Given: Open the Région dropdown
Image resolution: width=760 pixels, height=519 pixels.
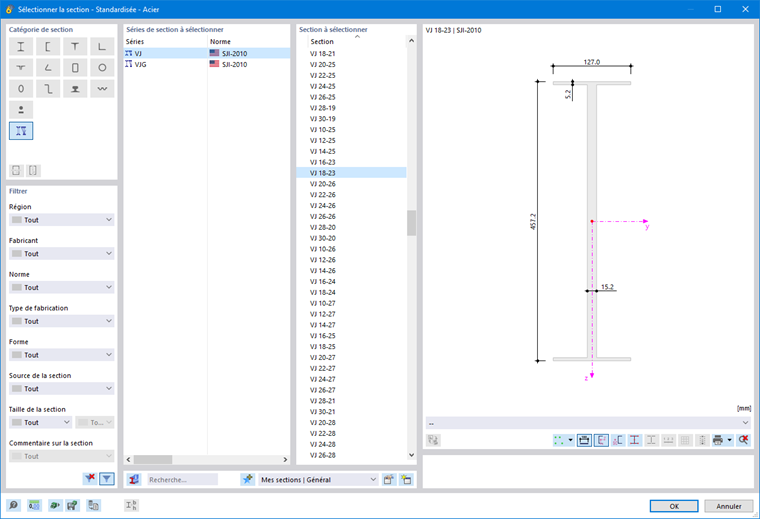Looking at the screenshot, I should click(x=62, y=220).
